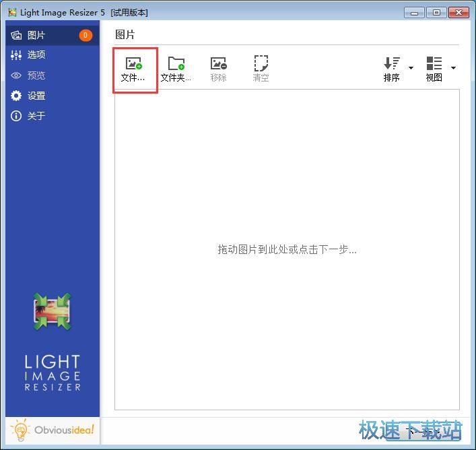Select the 图片 sidebar tab
Image resolution: width=476 pixels, height=450 pixels.
(53, 36)
